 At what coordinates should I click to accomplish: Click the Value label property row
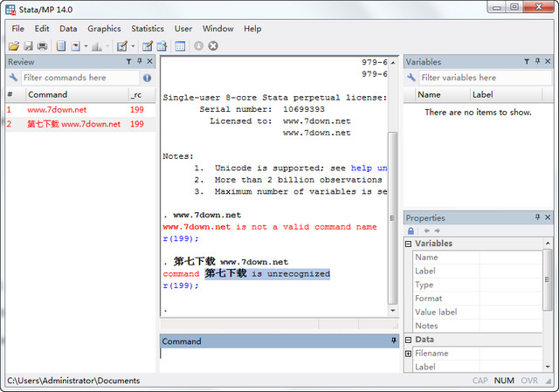477,313
